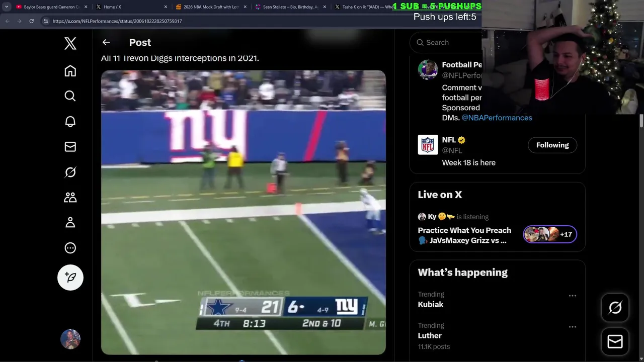Open the NFL account avatar
The width and height of the screenshot is (644, 362).
click(x=428, y=145)
